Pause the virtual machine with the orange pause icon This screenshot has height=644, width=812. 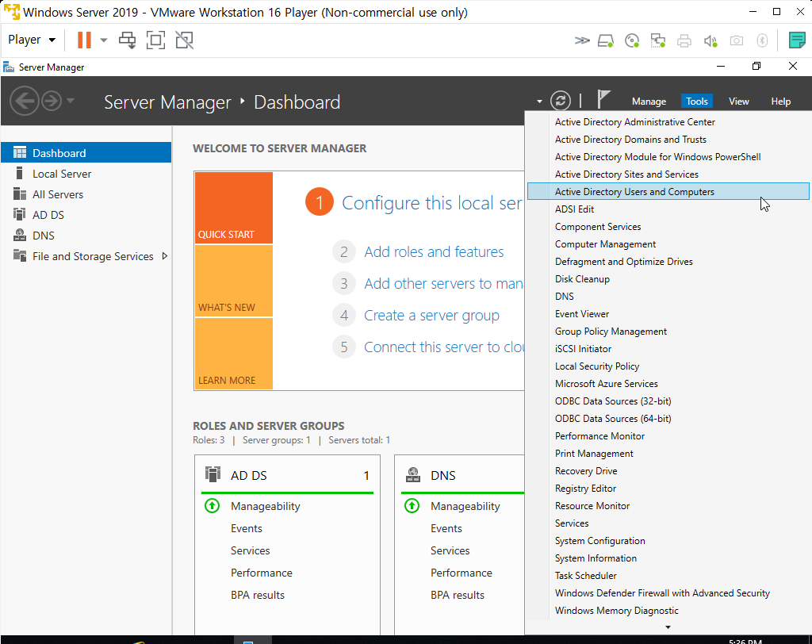coord(84,40)
